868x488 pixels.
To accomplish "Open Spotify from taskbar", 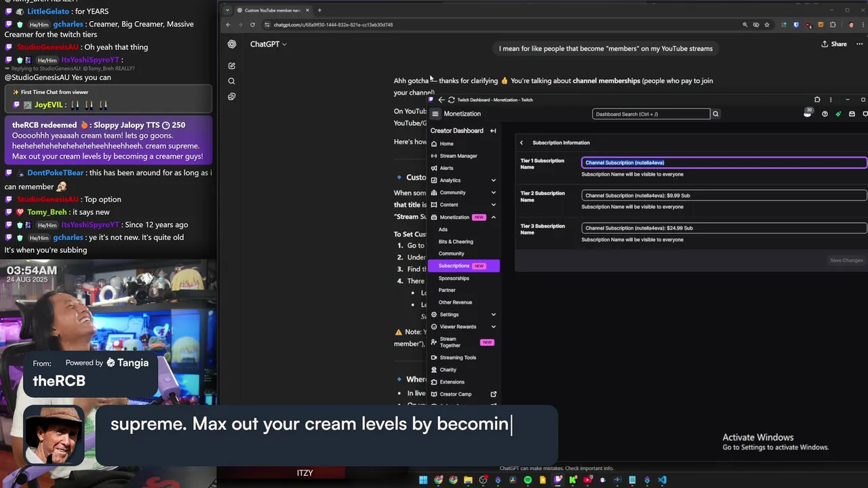I will 528,480.
